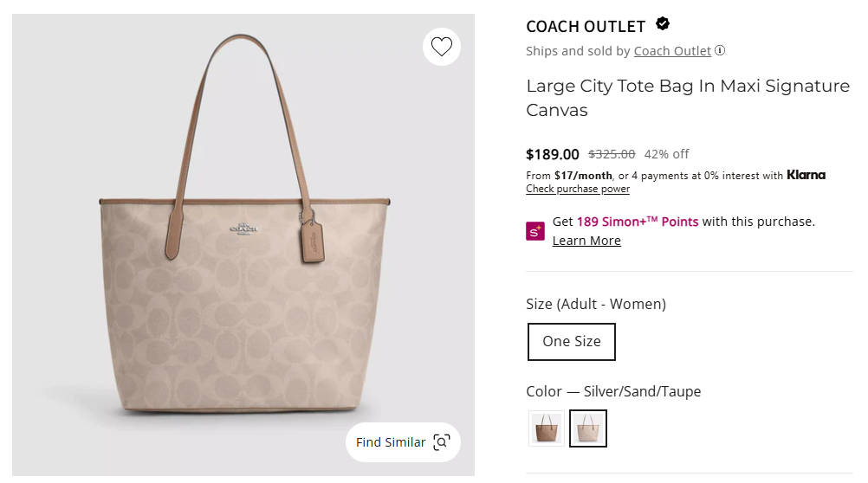Viewport: 868px width, 483px height.
Task: Click the magenta Simon+ points icon
Action: point(535,231)
